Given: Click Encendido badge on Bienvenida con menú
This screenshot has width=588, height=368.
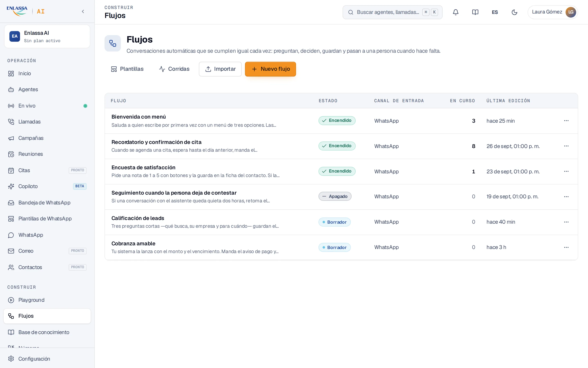Looking at the screenshot, I should point(337,120).
